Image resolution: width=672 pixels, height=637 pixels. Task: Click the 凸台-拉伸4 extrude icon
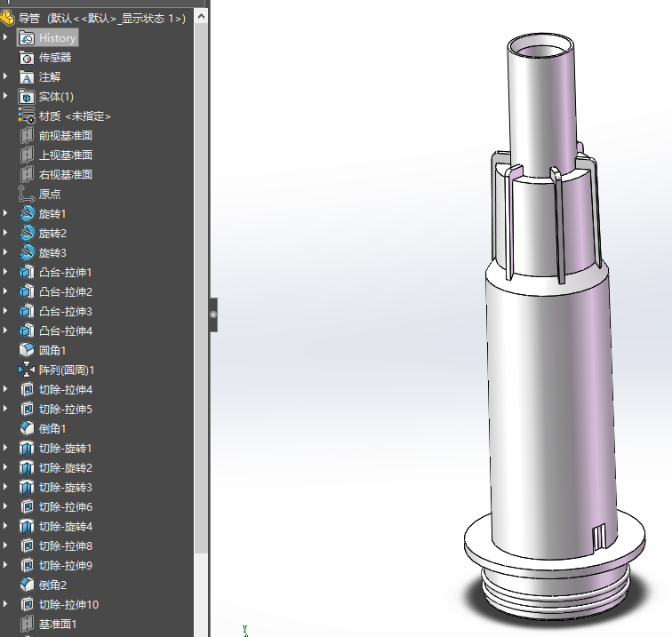(27, 331)
